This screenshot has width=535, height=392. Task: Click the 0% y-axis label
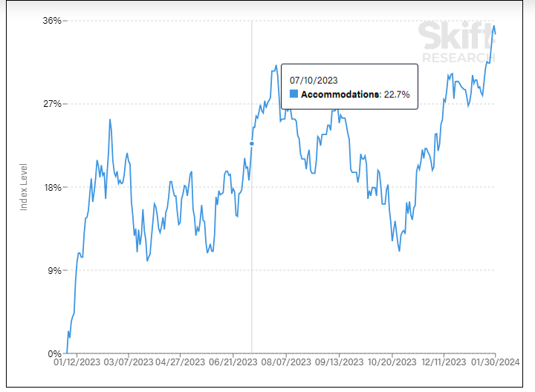point(53,354)
